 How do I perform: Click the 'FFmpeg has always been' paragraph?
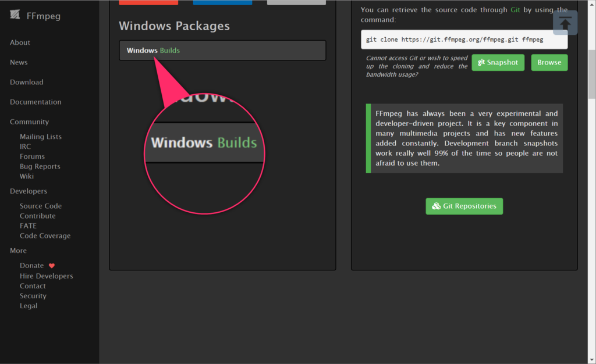point(466,138)
